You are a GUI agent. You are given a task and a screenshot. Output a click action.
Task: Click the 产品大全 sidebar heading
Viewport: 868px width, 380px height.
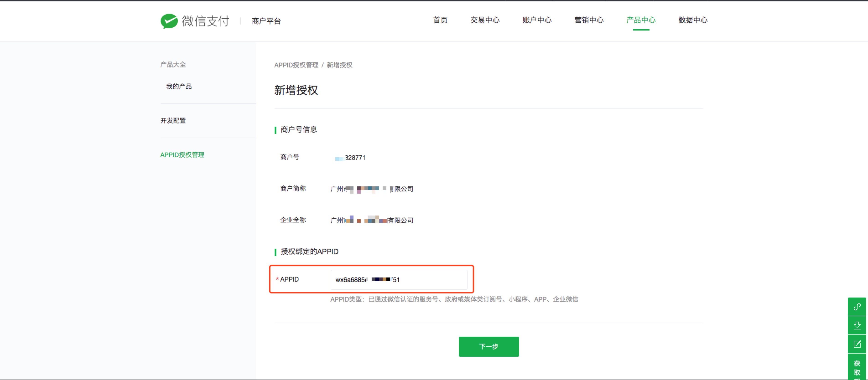click(173, 64)
